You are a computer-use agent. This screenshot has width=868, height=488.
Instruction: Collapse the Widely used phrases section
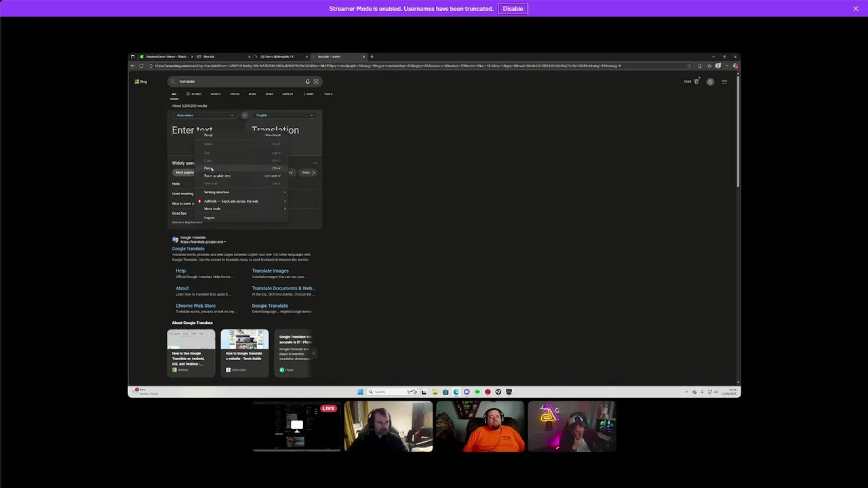[315, 163]
